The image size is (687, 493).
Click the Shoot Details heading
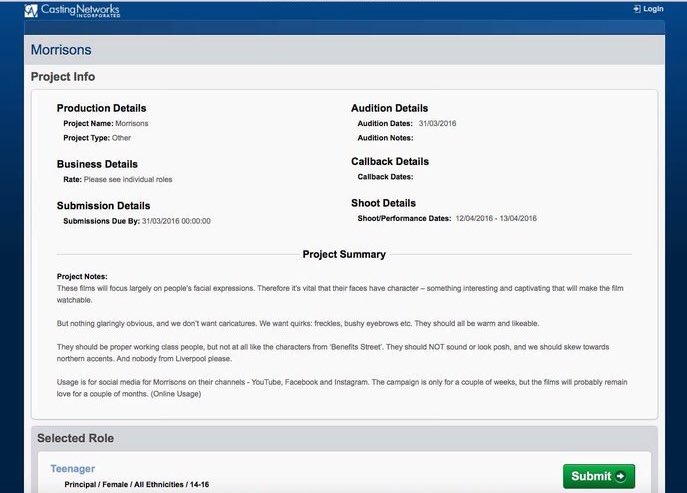[383, 203]
